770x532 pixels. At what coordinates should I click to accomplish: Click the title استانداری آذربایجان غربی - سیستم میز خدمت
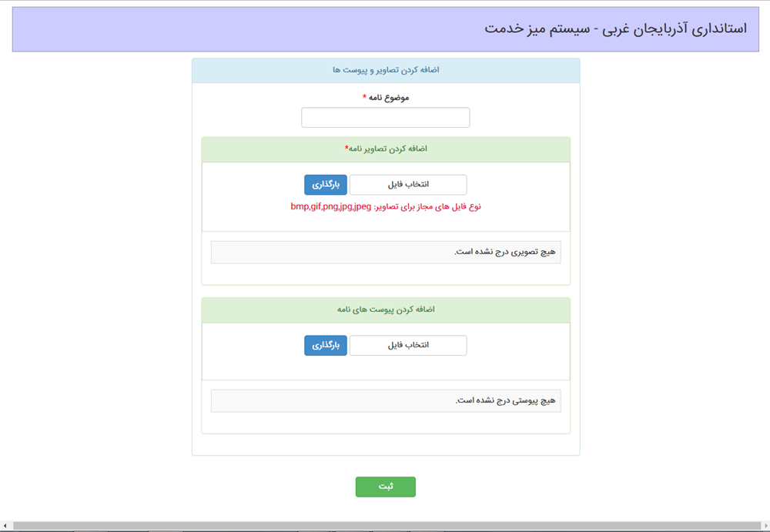(x=615, y=28)
